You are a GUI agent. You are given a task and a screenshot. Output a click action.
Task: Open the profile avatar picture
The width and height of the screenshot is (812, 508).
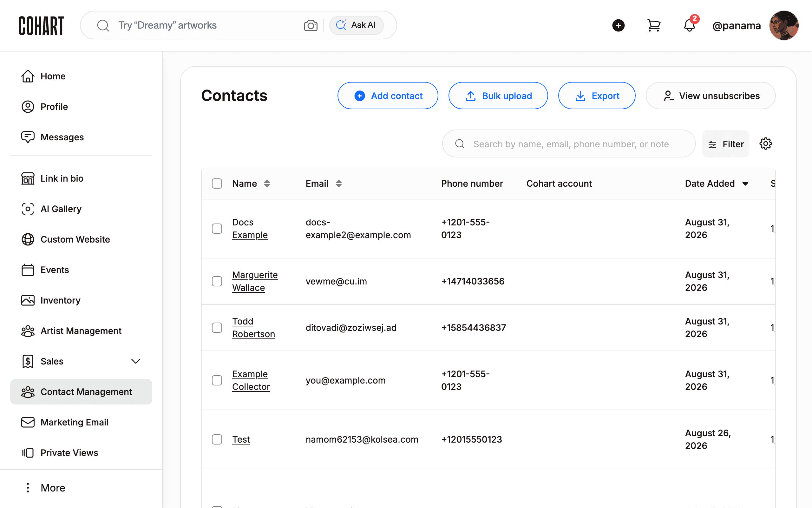tap(784, 25)
